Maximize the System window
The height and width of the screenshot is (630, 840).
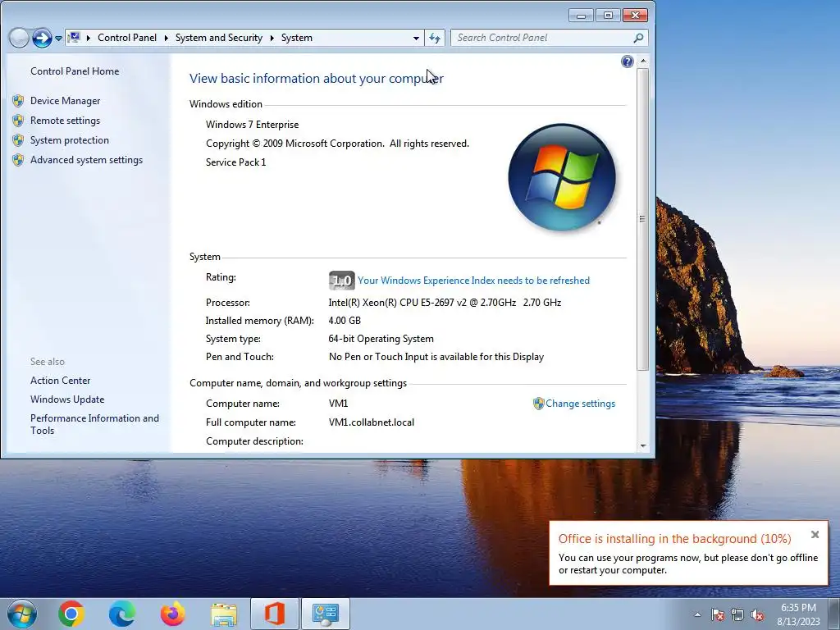608,16
